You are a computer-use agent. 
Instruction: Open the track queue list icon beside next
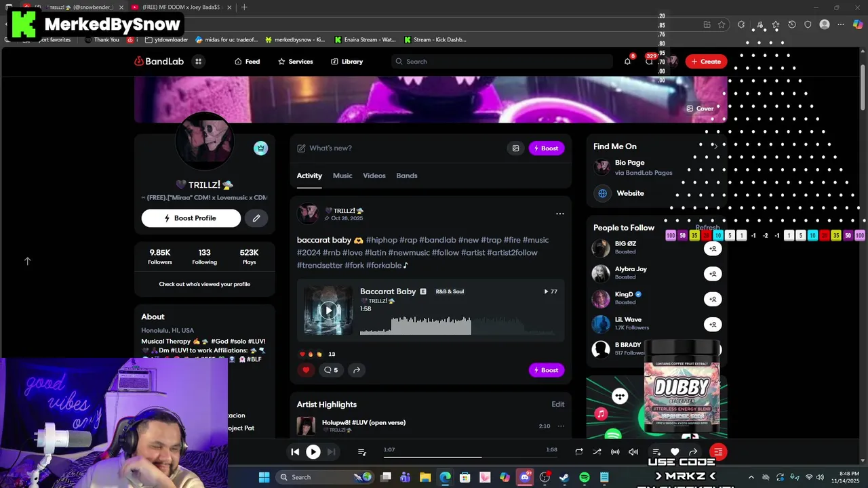(x=362, y=452)
